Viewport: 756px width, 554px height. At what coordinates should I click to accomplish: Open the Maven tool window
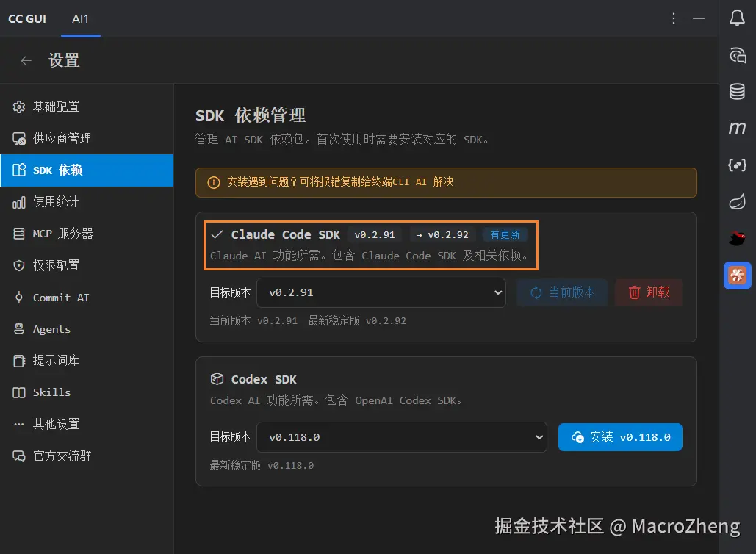(737, 129)
